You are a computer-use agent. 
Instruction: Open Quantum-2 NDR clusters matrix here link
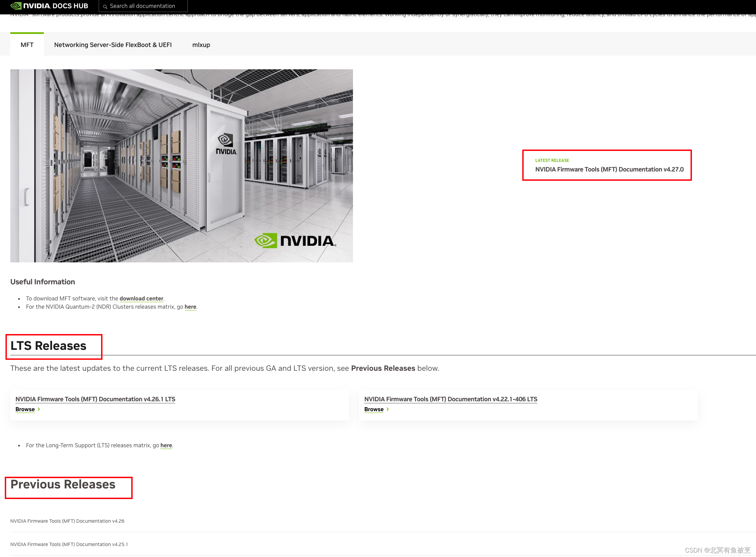[190, 307]
